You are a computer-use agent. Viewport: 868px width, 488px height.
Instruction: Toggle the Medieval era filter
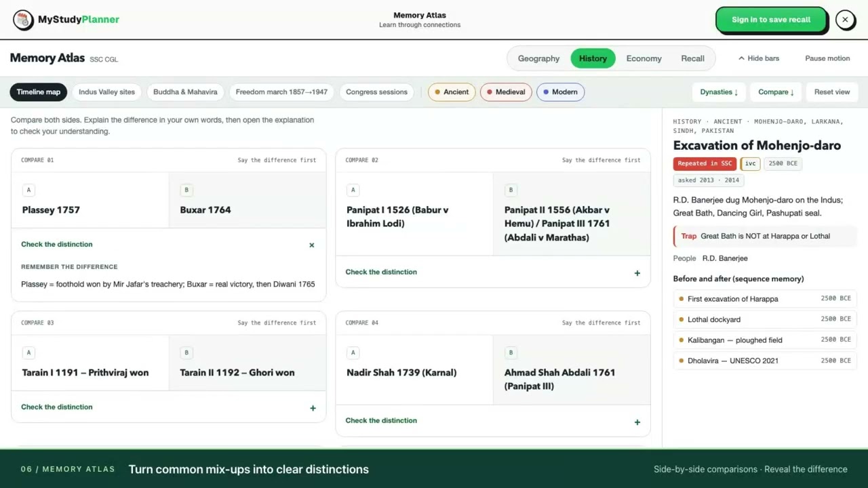coord(506,92)
